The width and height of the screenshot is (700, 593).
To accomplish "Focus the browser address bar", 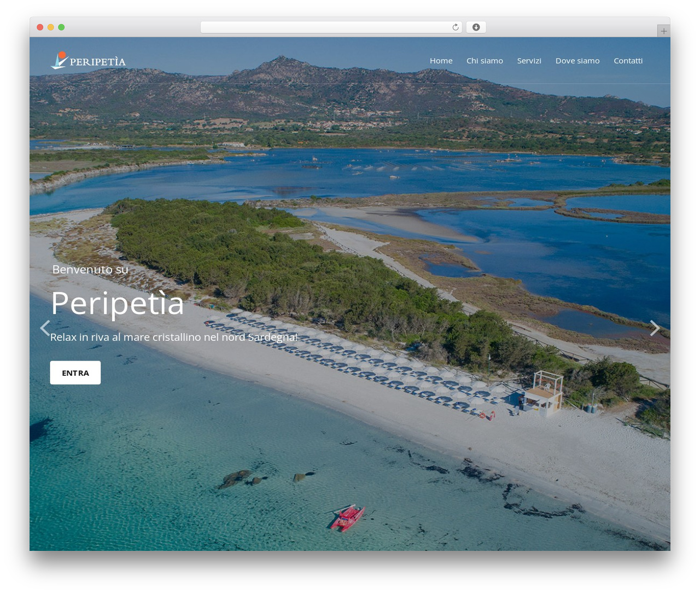I will [331, 27].
